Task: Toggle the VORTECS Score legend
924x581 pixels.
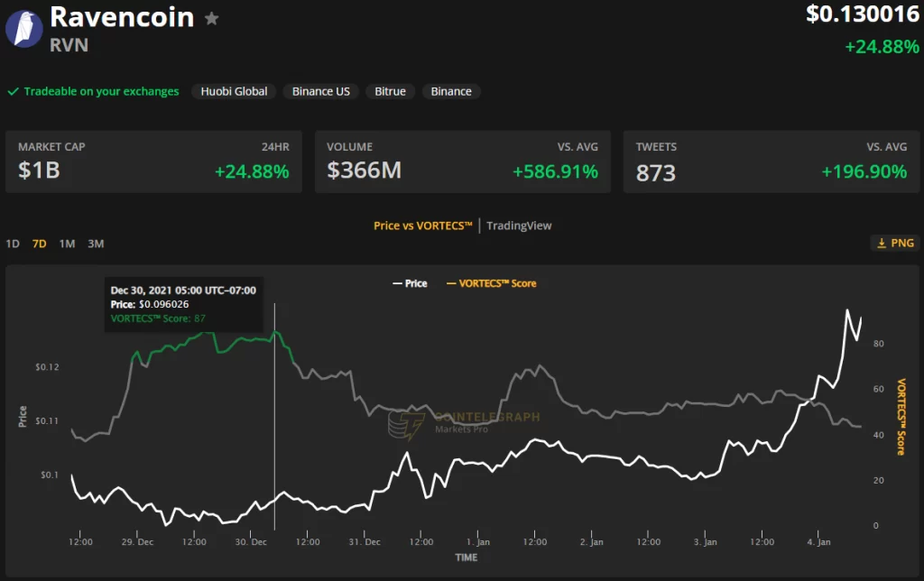Action: tap(491, 283)
